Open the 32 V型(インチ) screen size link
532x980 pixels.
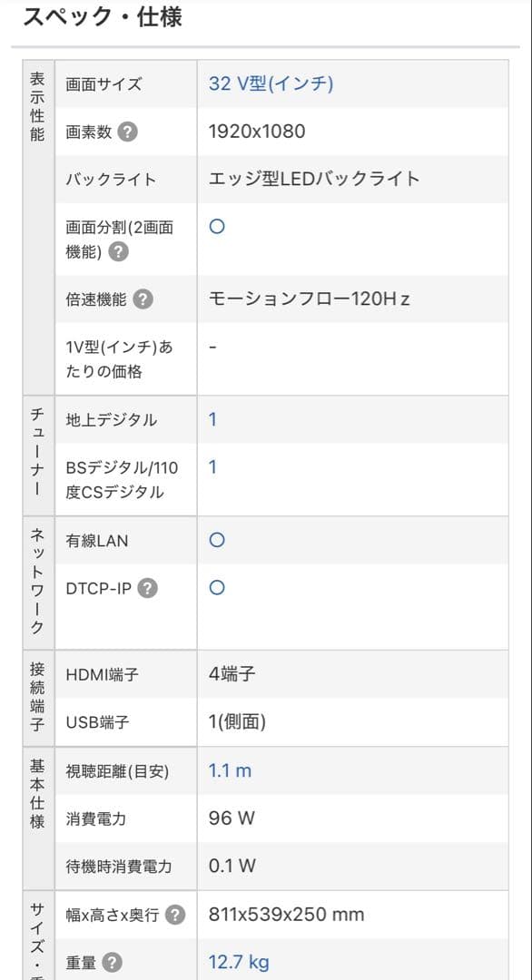pos(271,83)
